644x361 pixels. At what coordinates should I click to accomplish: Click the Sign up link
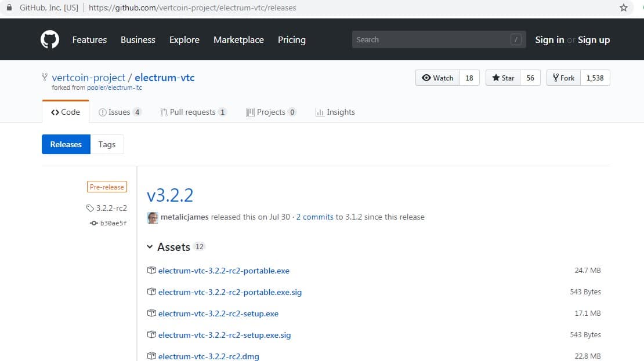click(x=594, y=40)
